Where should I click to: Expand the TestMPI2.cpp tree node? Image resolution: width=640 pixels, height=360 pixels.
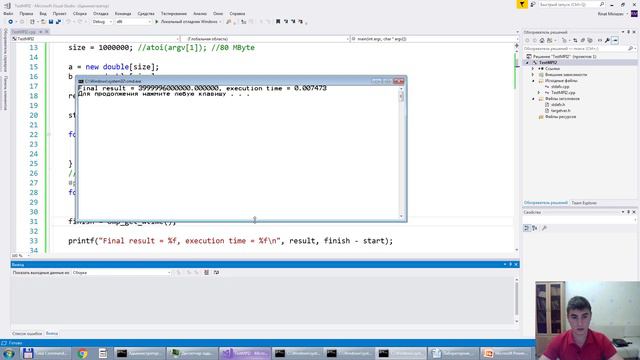point(538,93)
